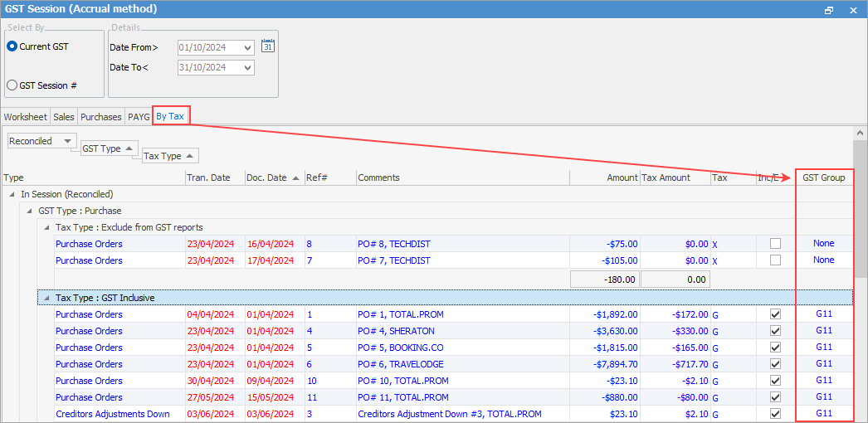Image resolution: width=868 pixels, height=423 pixels.
Task: Click the GST Group column header
Action: tap(823, 177)
